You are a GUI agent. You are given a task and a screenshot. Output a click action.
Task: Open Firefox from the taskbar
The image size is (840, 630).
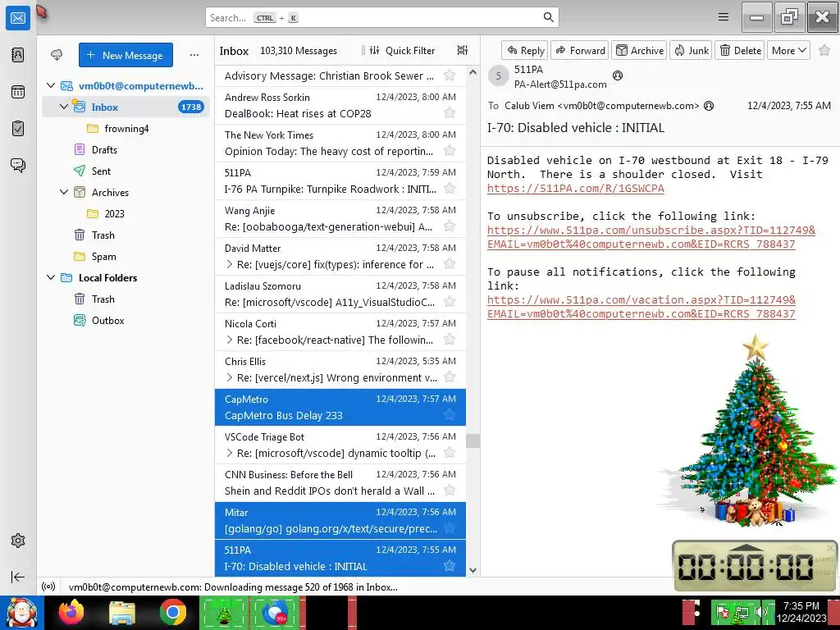point(71,612)
